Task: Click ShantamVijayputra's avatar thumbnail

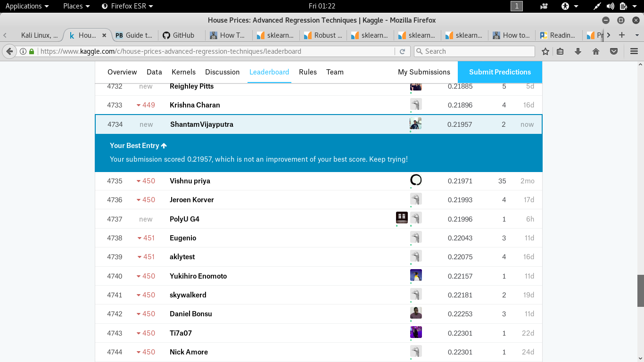Action: click(415, 124)
